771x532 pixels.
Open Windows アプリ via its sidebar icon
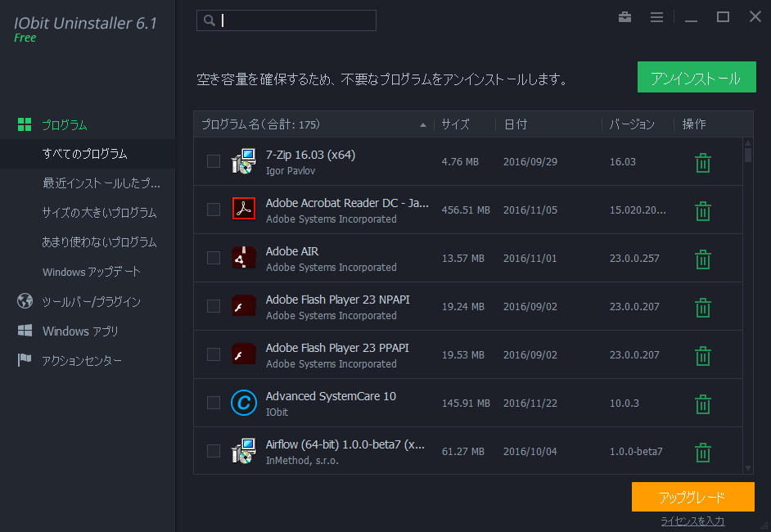pos(25,330)
